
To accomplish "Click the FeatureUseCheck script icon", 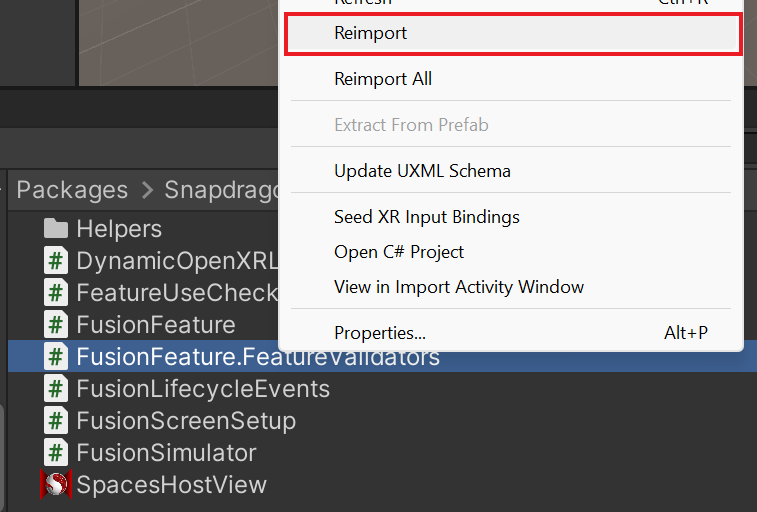I will 56,292.
